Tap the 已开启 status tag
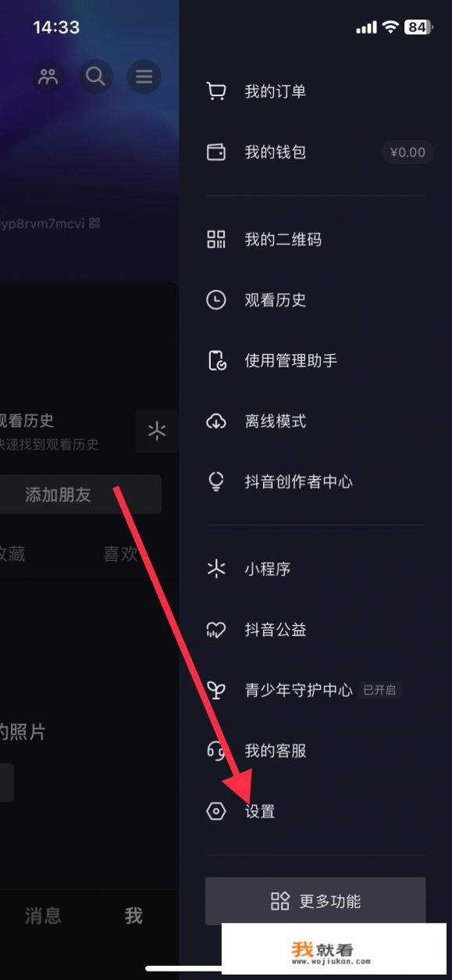 [380, 690]
